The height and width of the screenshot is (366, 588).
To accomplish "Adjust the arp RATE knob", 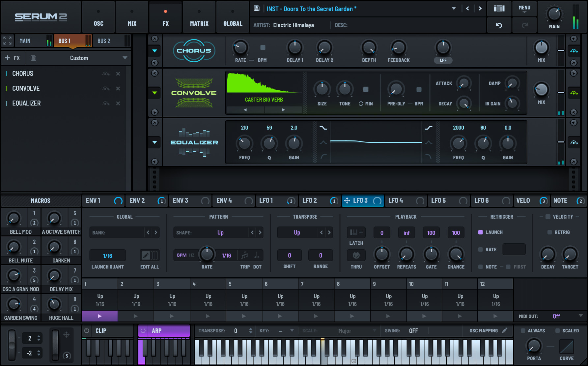I will pyautogui.click(x=207, y=254).
